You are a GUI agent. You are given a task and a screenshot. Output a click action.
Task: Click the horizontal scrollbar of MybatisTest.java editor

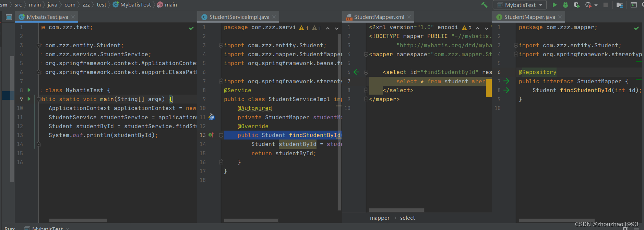[x=78, y=220]
